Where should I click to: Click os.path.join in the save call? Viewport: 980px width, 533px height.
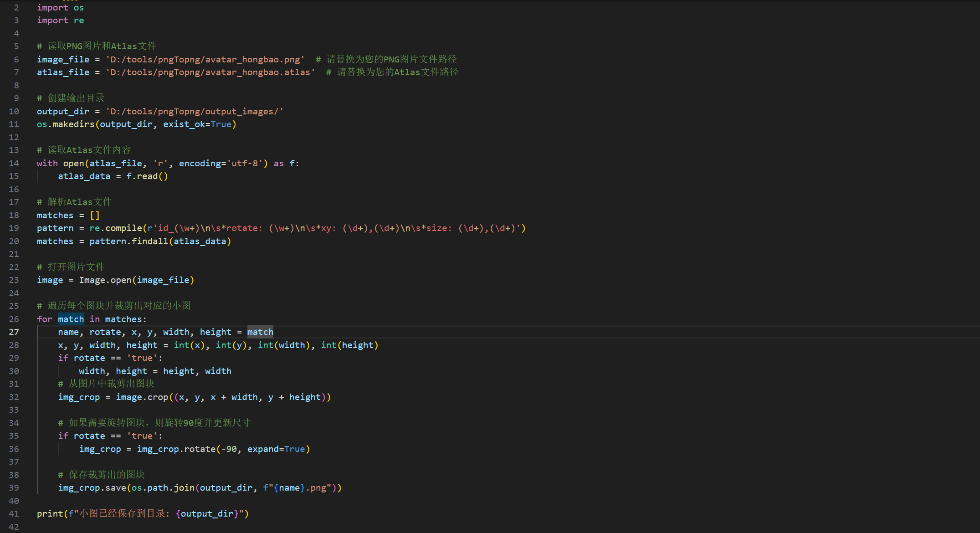163,488
